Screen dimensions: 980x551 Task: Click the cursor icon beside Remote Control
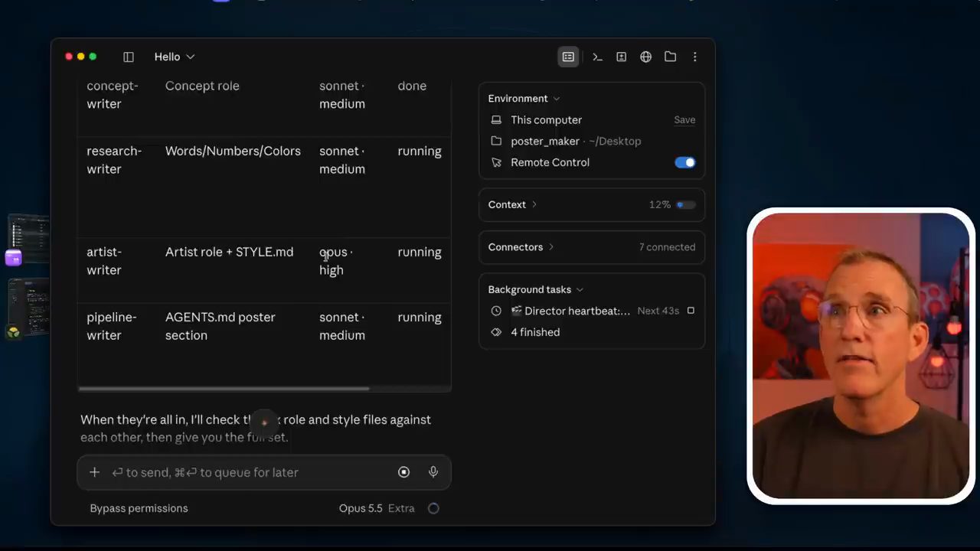tap(496, 163)
